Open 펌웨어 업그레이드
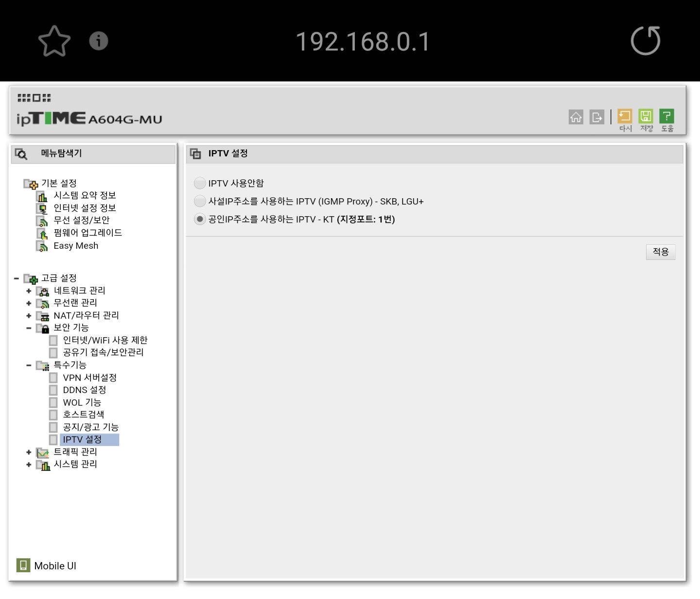 (x=87, y=233)
